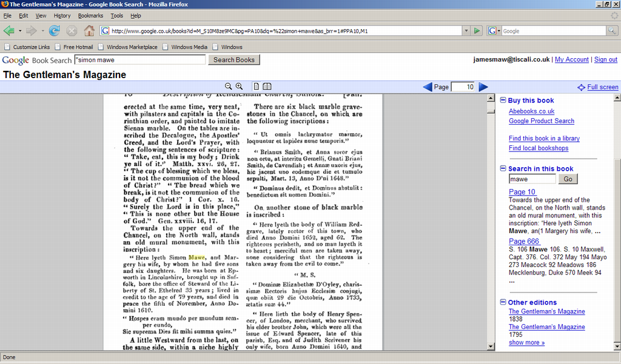Reload the page with the refresh icon
The image size is (621, 364).
55,30
